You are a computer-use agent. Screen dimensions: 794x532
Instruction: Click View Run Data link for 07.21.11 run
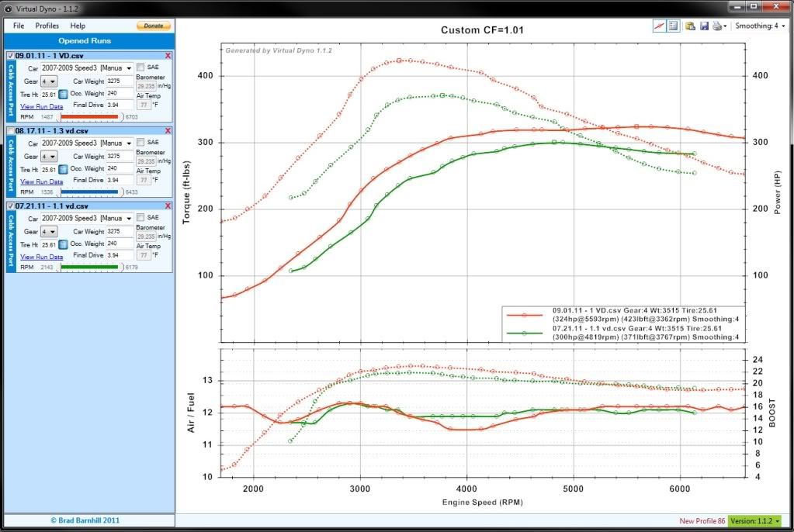(x=41, y=257)
